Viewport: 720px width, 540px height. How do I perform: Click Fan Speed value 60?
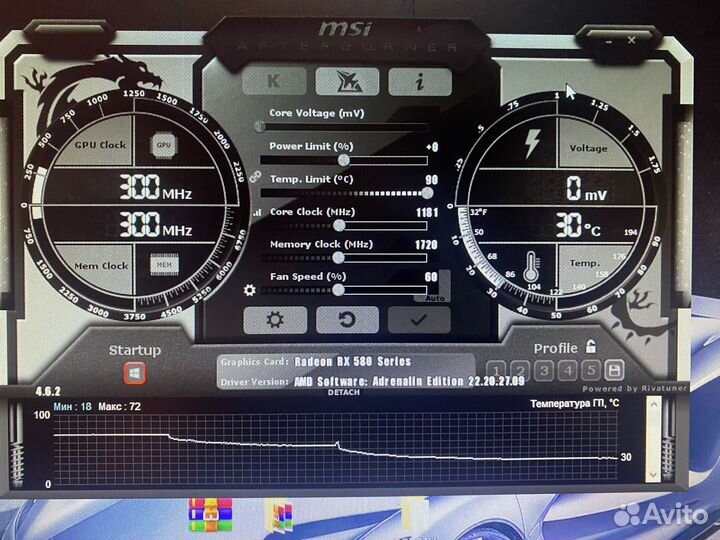[431, 276]
